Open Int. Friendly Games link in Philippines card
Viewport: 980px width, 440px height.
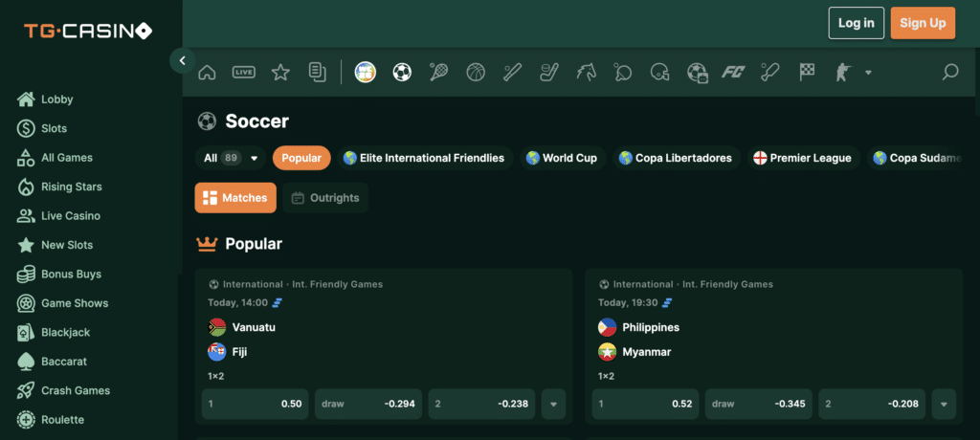(x=727, y=284)
